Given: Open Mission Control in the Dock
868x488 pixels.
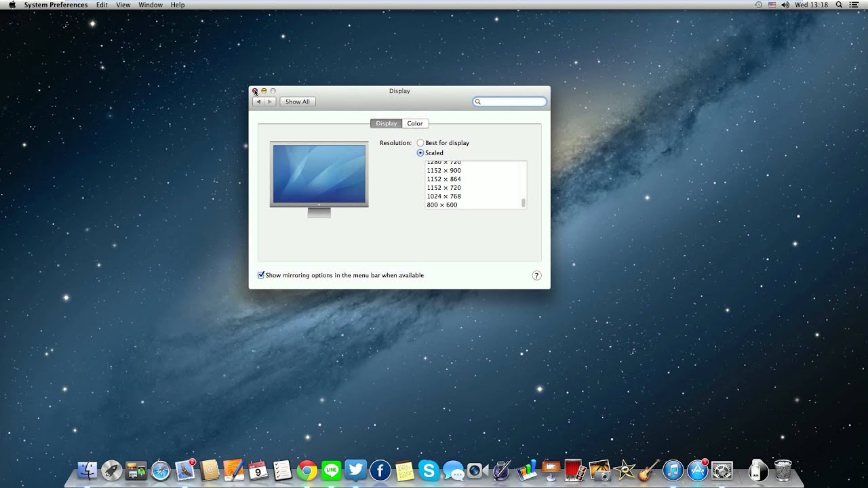Looking at the screenshot, I should pos(136,470).
